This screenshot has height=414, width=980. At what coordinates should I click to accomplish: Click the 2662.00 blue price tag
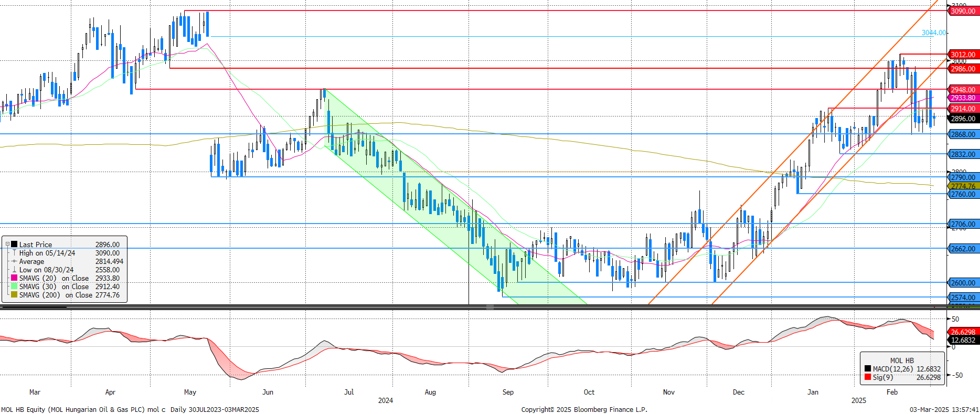click(x=964, y=249)
